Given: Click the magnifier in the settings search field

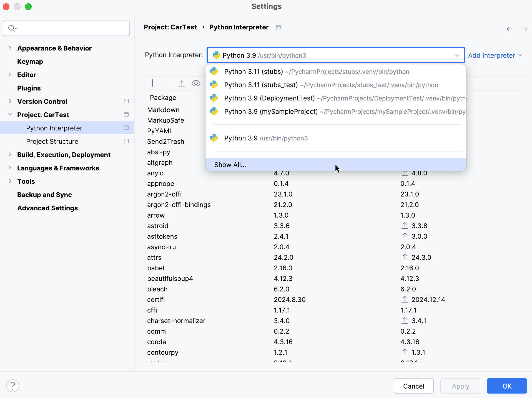Looking at the screenshot, I should click(x=12, y=28).
